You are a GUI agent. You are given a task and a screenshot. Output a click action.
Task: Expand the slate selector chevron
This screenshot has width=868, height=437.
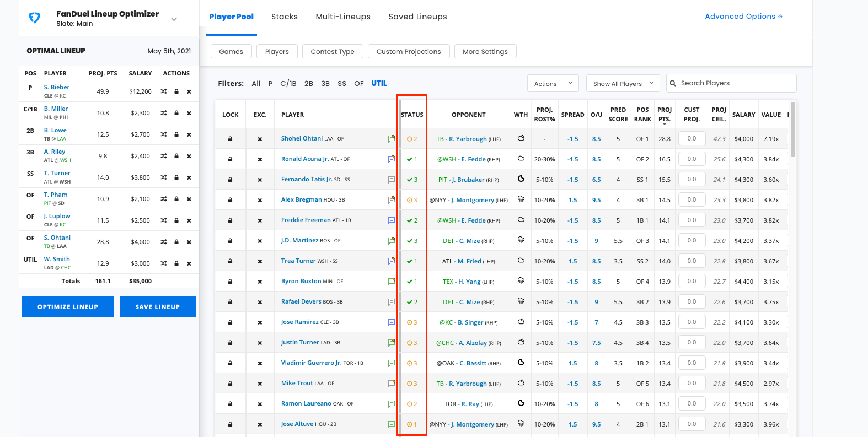click(x=174, y=19)
